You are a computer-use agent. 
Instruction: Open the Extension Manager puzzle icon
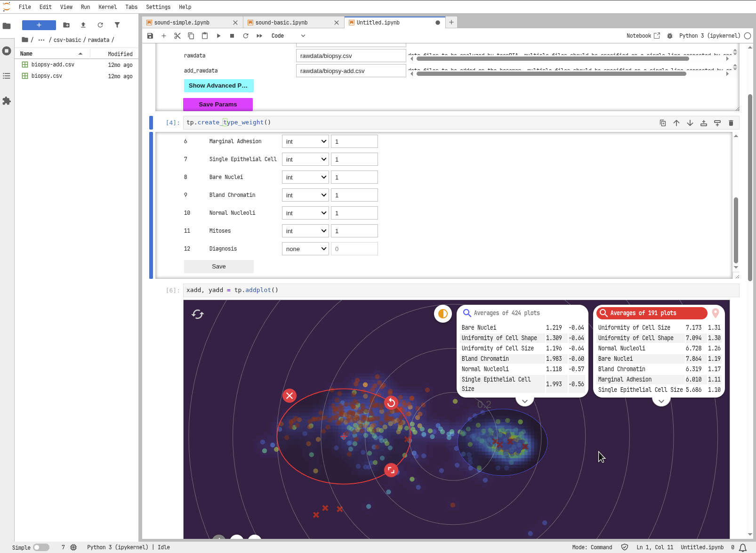(x=7, y=101)
